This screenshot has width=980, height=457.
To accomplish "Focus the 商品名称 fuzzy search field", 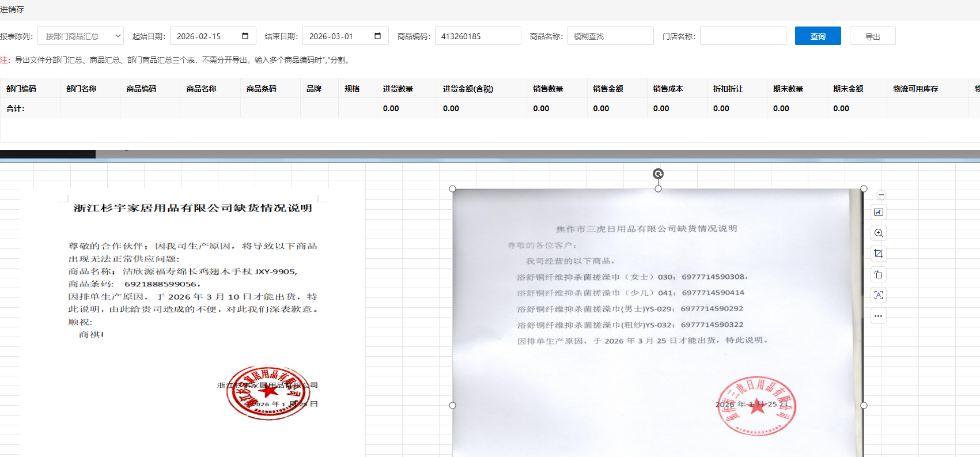I will coord(610,36).
